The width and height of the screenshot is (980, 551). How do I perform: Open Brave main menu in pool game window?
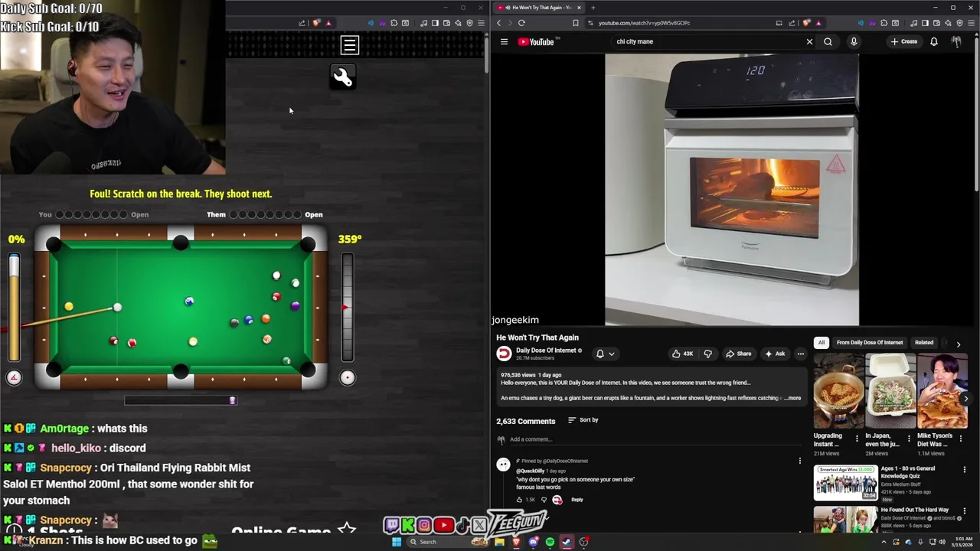481,23
